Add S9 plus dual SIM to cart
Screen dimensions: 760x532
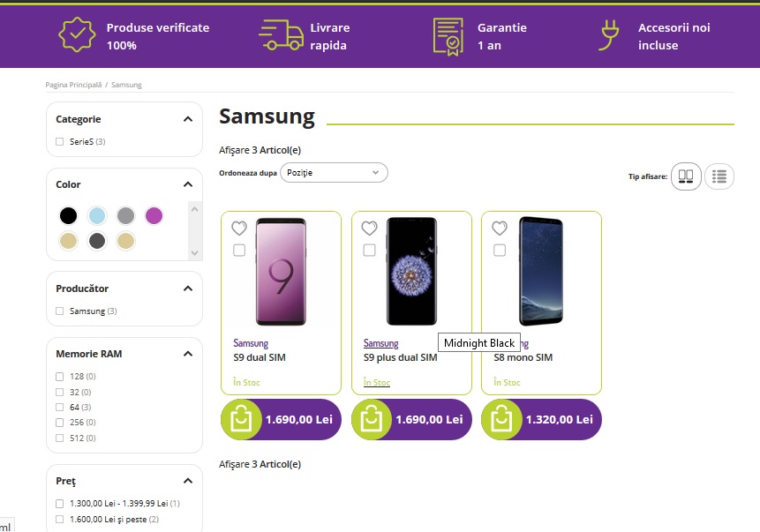372,420
